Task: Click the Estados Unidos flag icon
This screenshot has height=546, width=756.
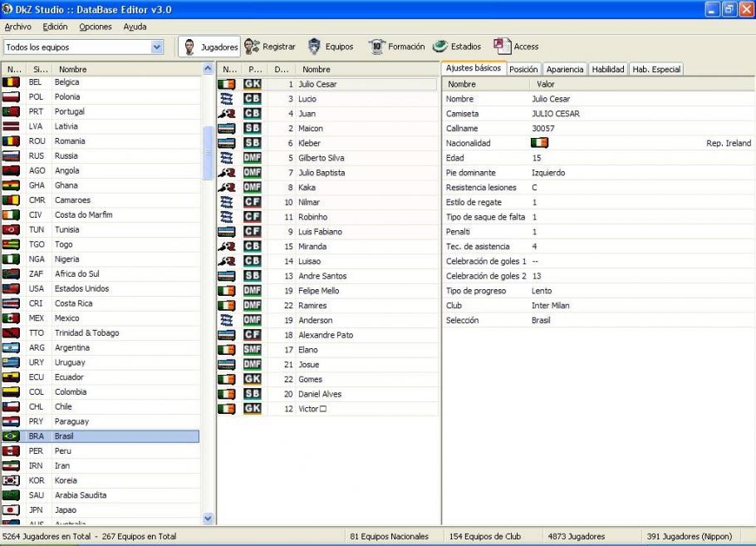Action: pyautogui.click(x=11, y=288)
